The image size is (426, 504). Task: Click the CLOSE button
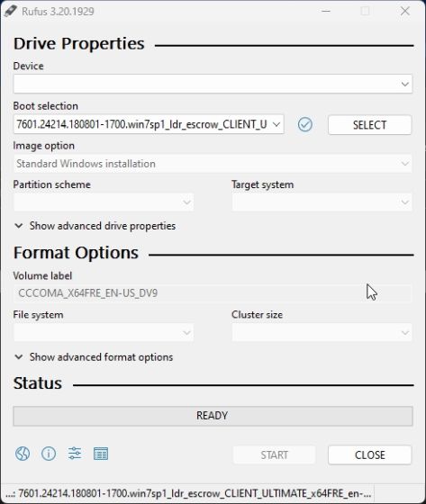click(x=369, y=454)
